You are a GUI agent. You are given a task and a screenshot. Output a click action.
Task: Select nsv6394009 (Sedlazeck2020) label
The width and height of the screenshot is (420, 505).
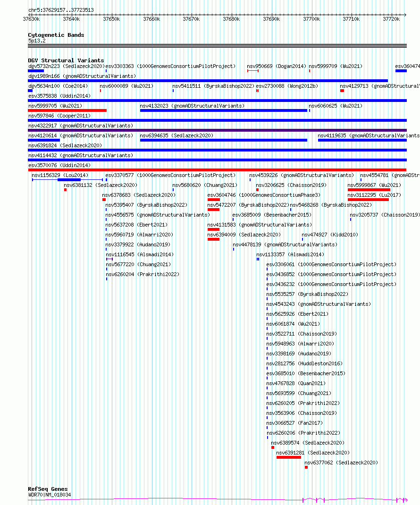pos(244,235)
